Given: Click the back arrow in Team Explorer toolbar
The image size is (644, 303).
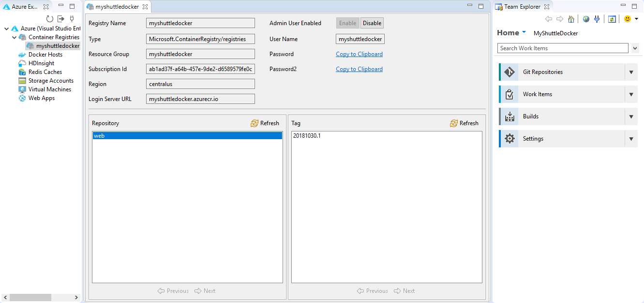Looking at the screenshot, I should tap(549, 19).
